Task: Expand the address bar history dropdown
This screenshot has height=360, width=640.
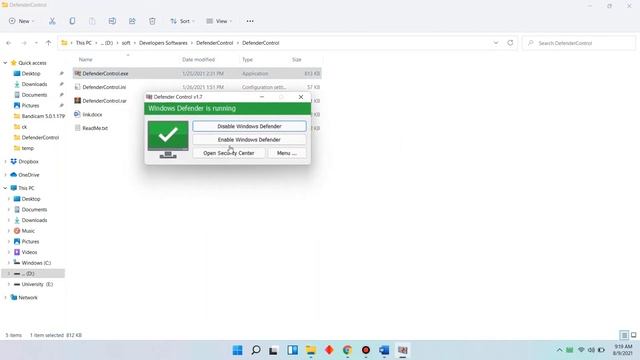Action: (496, 43)
